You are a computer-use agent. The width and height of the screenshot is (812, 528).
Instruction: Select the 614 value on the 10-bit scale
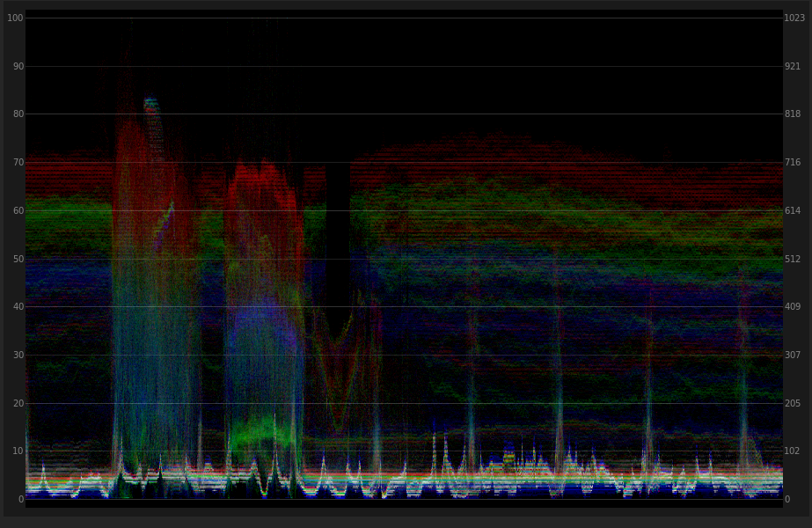(793, 211)
